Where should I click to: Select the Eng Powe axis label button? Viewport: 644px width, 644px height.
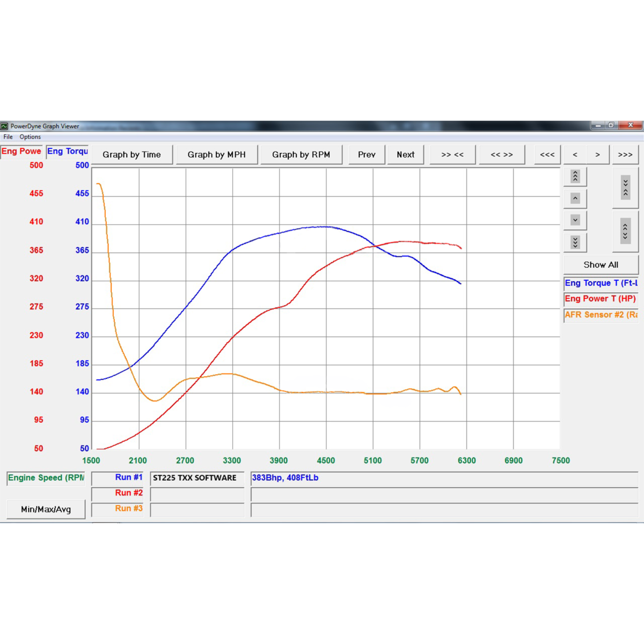pos(21,151)
